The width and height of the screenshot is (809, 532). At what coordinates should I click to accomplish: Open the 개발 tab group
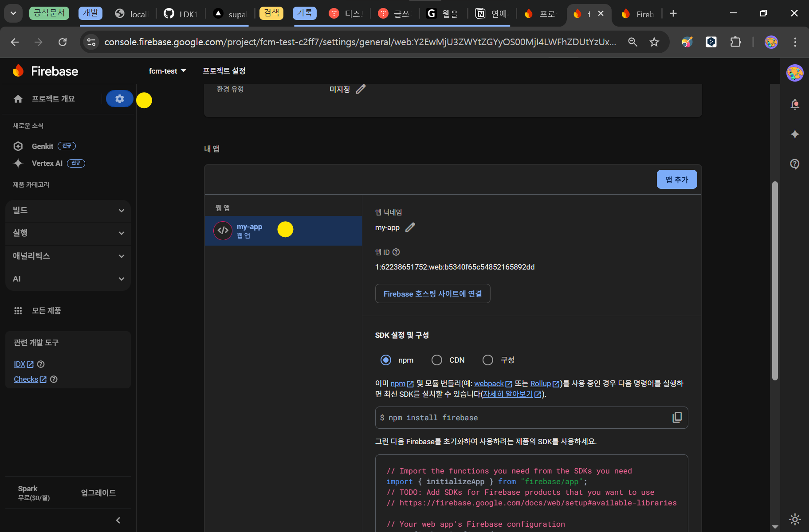point(90,13)
